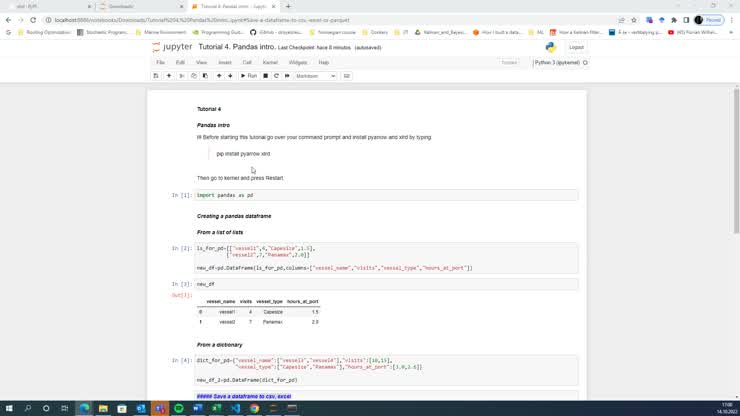Go back using browser back arrow
The image size is (740, 416).
pos(8,20)
